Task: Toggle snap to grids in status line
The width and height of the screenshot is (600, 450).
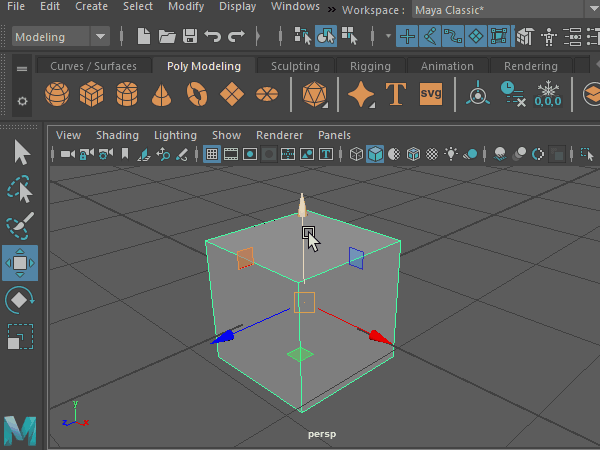Action: 407,37
